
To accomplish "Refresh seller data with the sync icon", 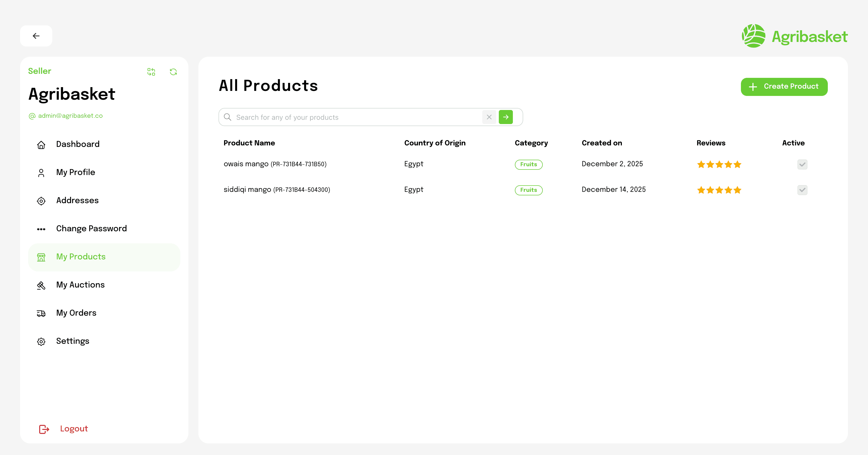I will coord(173,72).
